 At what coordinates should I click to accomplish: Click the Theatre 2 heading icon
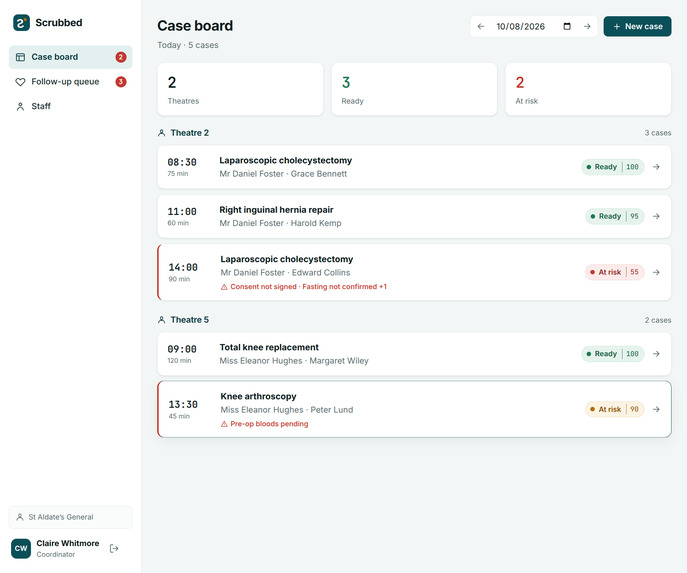[x=162, y=133]
